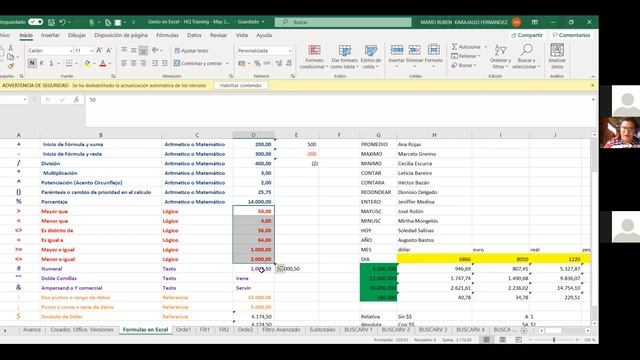Open the Calibri font name dropdown
Viewport: 640px width, 360px height.
tap(71, 51)
